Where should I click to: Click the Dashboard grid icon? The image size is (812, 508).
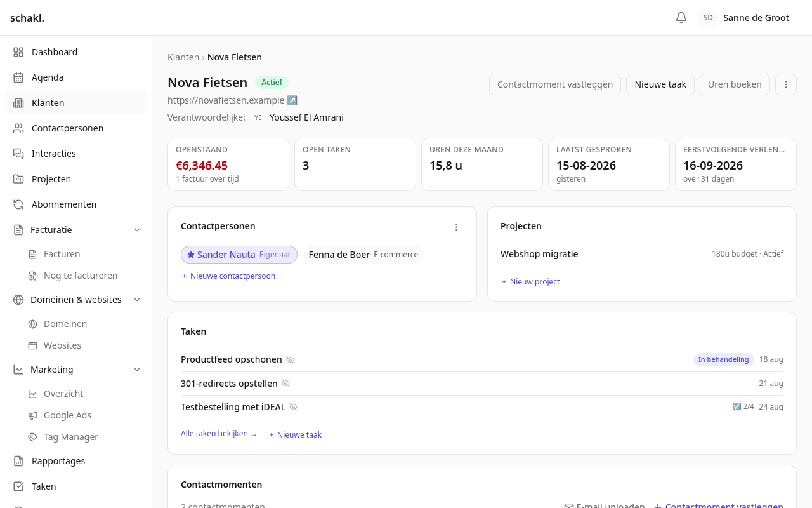coord(18,52)
